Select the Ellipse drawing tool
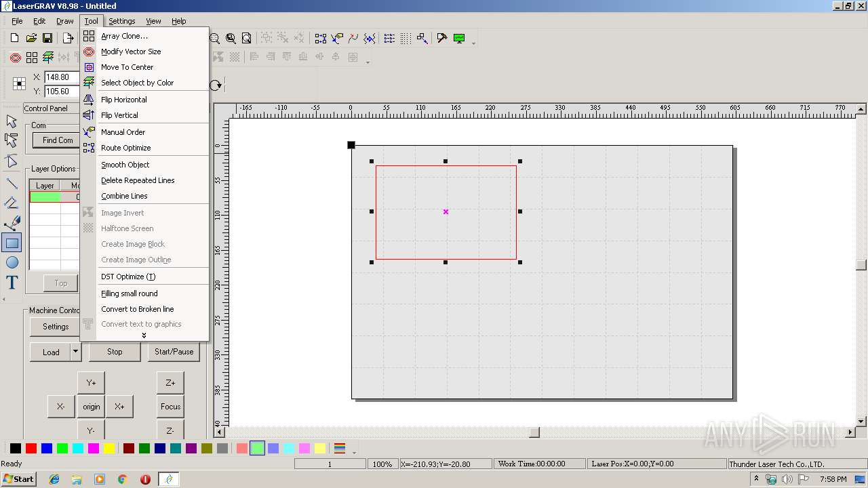Image resolution: width=868 pixels, height=488 pixels. (x=12, y=262)
